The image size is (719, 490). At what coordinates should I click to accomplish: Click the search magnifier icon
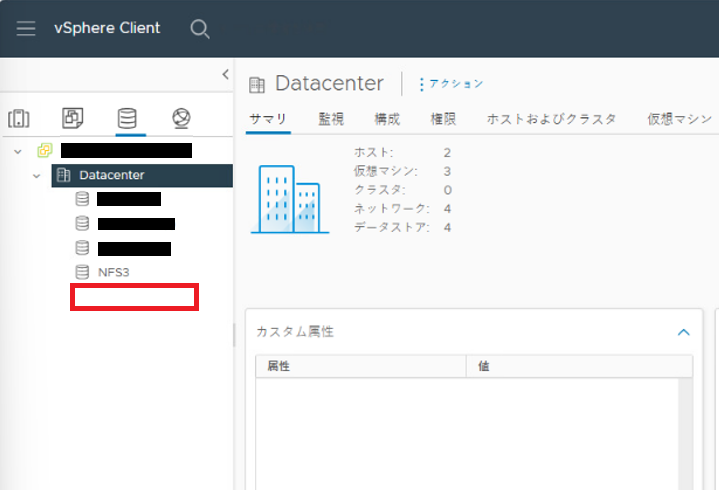pos(200,29)
